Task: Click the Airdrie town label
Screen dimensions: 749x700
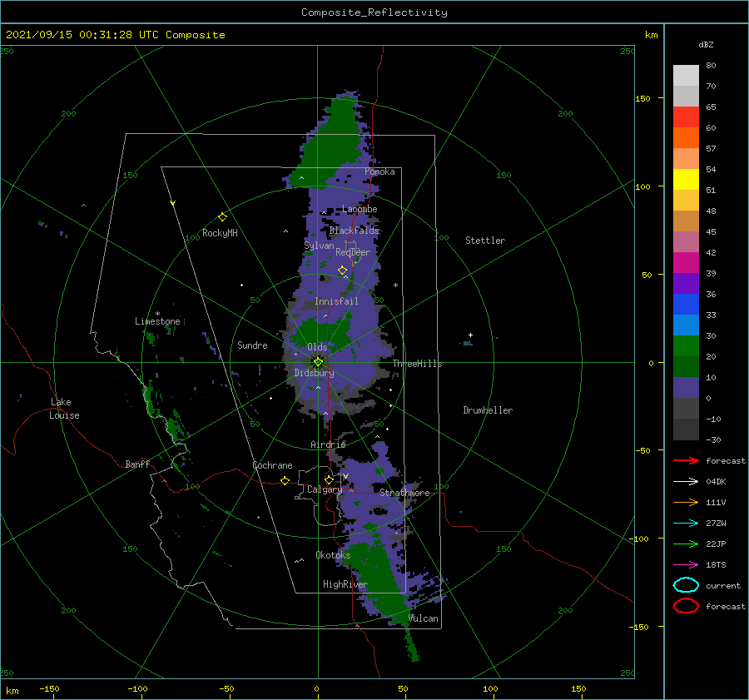Action: (328, 444)
